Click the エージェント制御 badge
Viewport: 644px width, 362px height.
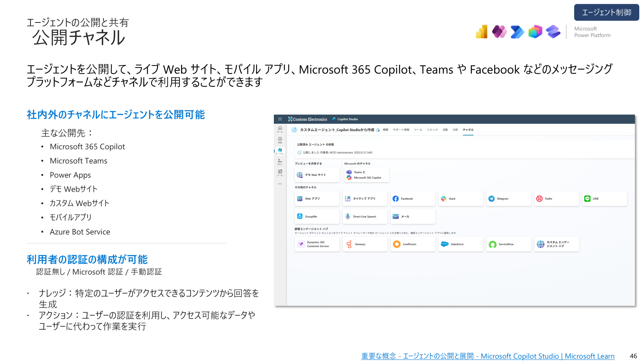point(607,13)
